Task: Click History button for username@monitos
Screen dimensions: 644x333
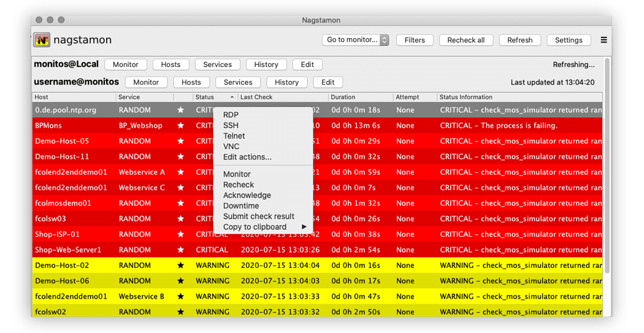Action: pyautogui.click(x=286, y=82)
